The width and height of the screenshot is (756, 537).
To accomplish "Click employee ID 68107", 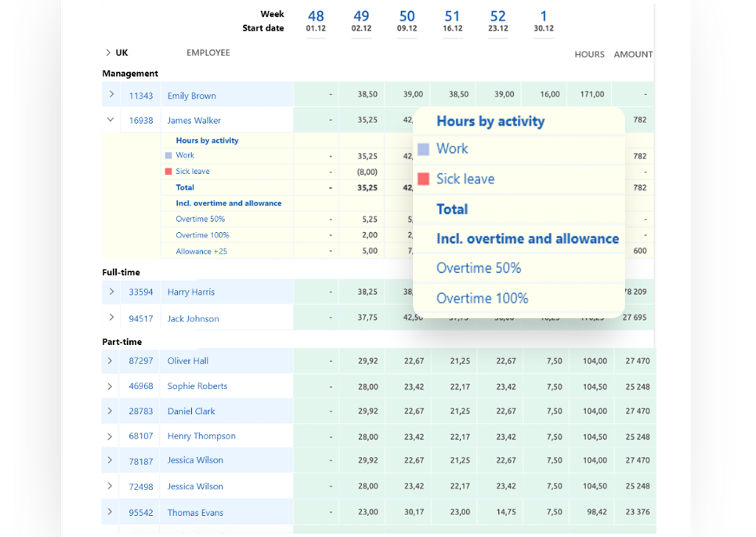I will 141,436.
